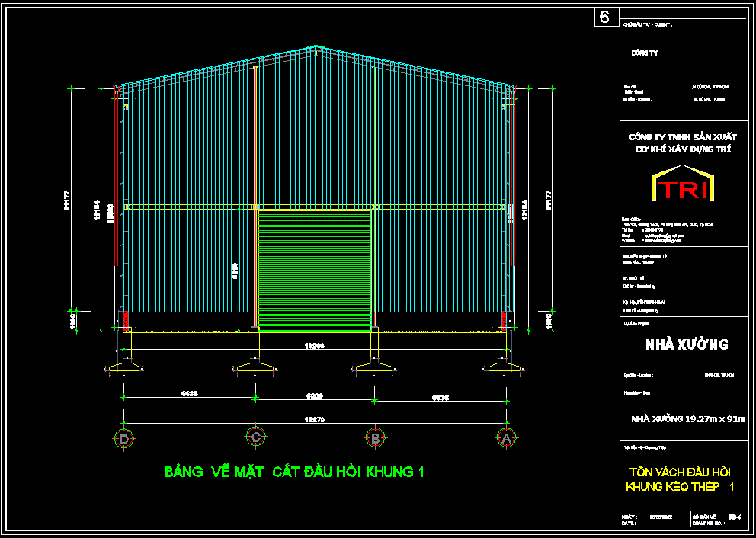Image resolution: width=756 pixels, height=538 pixels.
Task: Click the Giám đốc - Director label
Action: (x=637, y=262)
